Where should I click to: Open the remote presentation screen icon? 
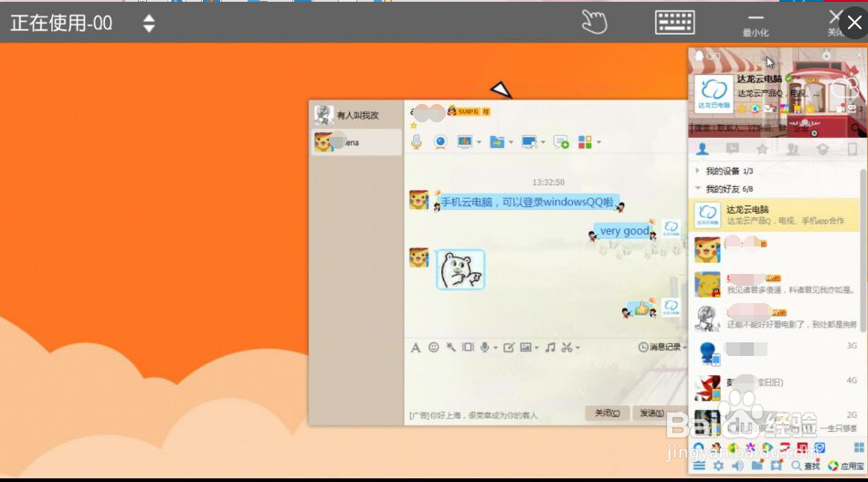(x=464, y=142)
